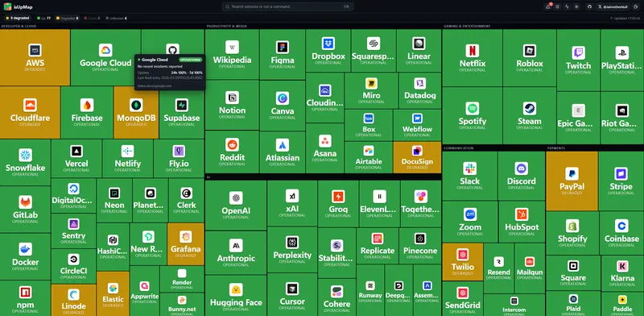Click the 9 degraded summary pill
The image size is (644, 316).
coord(18,18)
